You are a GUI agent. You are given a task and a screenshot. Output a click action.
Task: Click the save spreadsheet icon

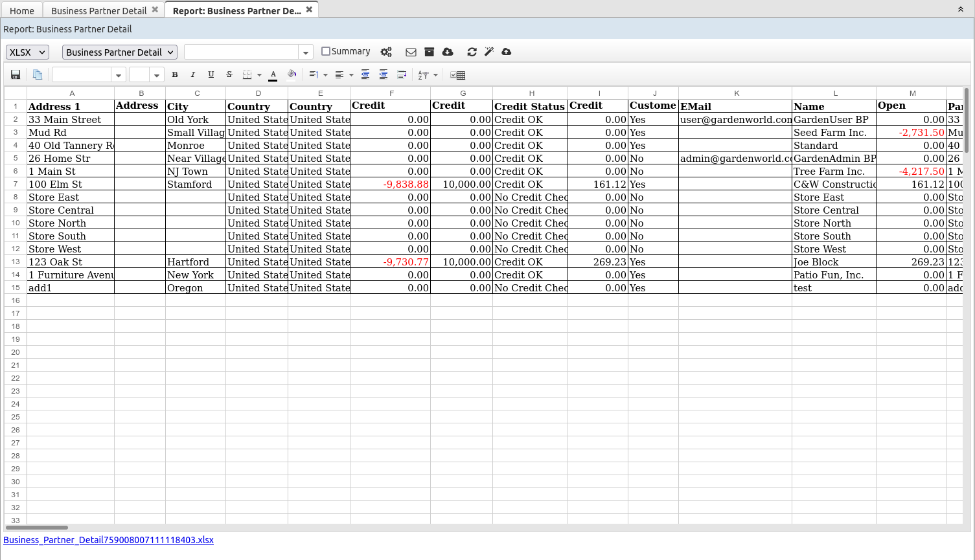pos(16,75)
